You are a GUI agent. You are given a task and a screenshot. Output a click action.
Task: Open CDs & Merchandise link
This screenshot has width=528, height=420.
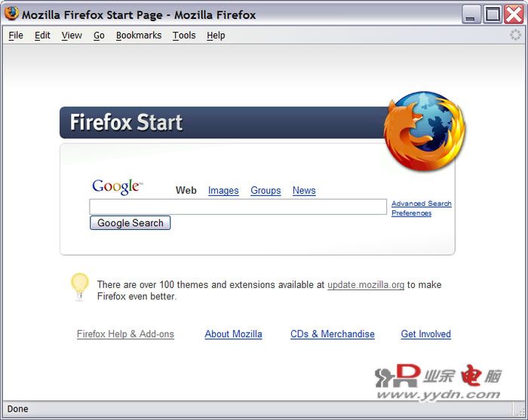333,334
